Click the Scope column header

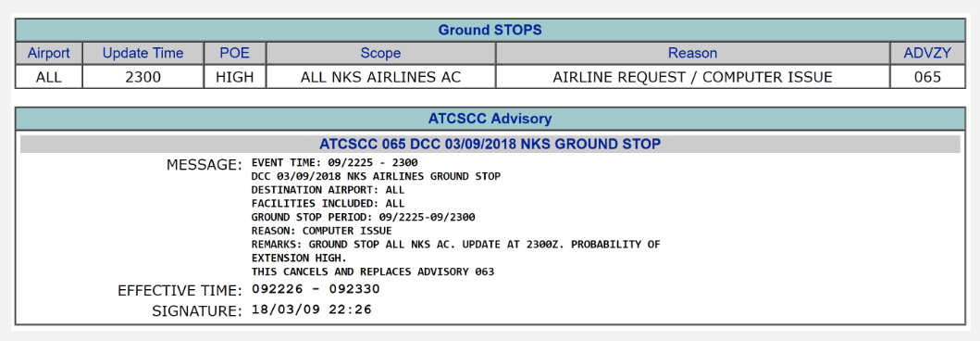[380, 53]
